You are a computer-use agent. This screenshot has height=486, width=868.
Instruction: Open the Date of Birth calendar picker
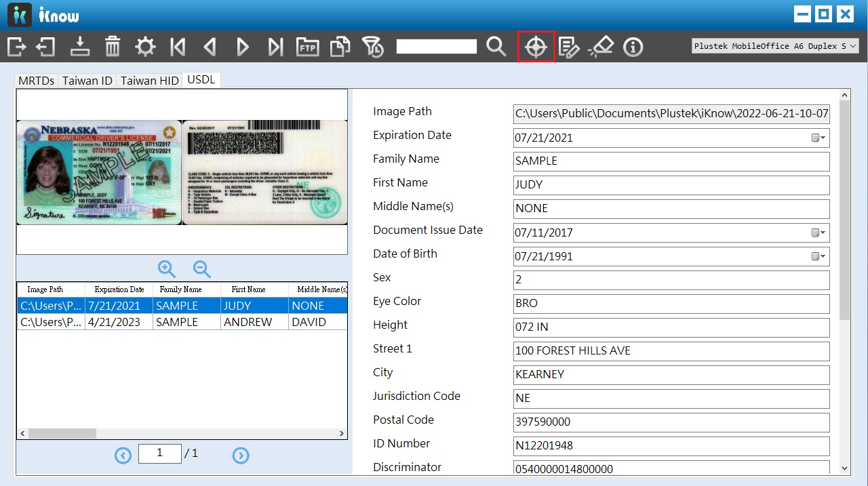[x=819, y=256]
